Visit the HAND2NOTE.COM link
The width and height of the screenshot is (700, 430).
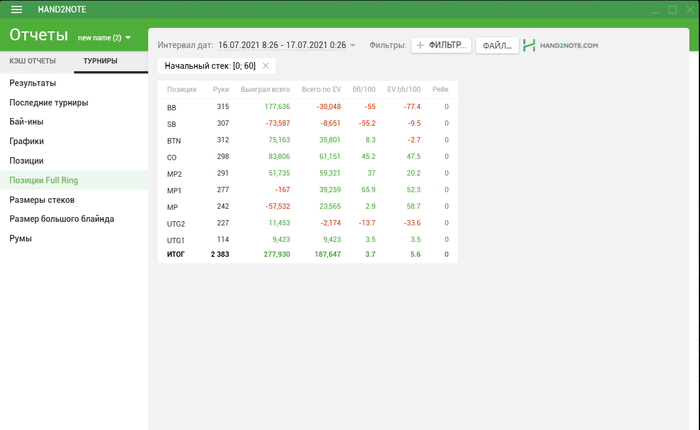coord(569,45)
